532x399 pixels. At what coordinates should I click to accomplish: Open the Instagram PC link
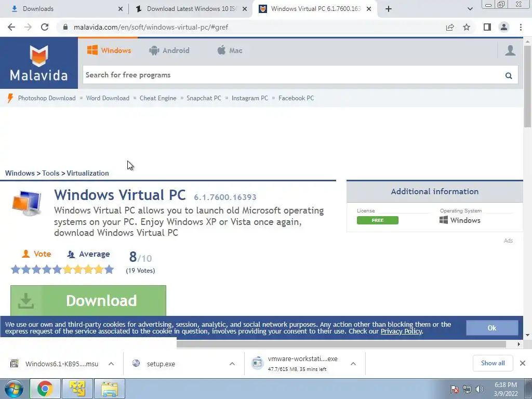[x=250, y=98]
